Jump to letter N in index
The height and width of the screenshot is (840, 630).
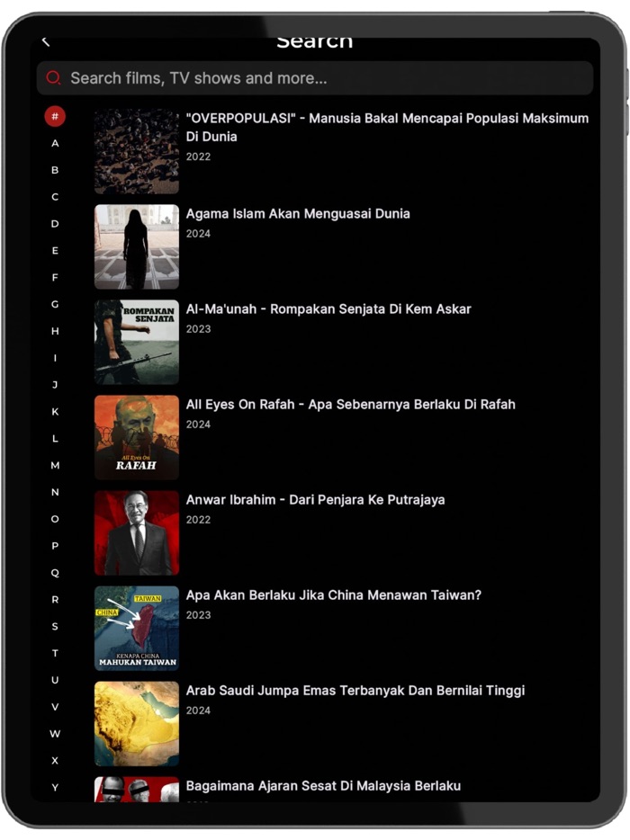[x=55, y=492]
